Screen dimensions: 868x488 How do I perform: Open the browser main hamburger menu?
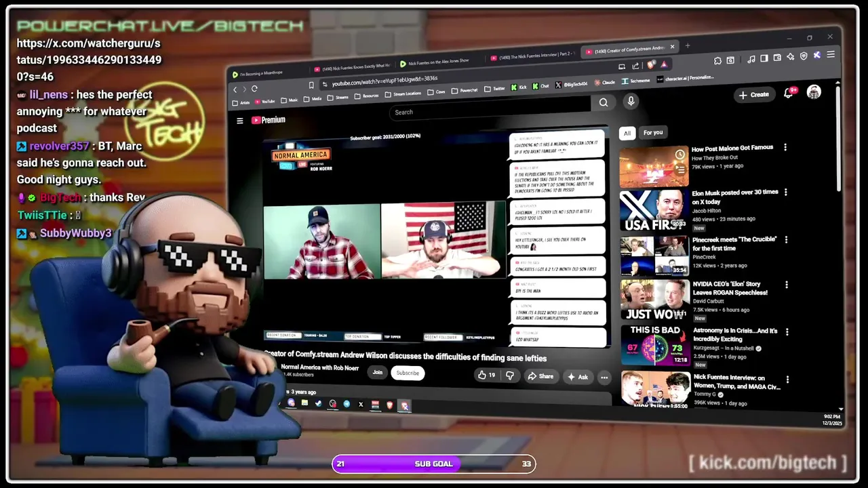pos(831,54)
